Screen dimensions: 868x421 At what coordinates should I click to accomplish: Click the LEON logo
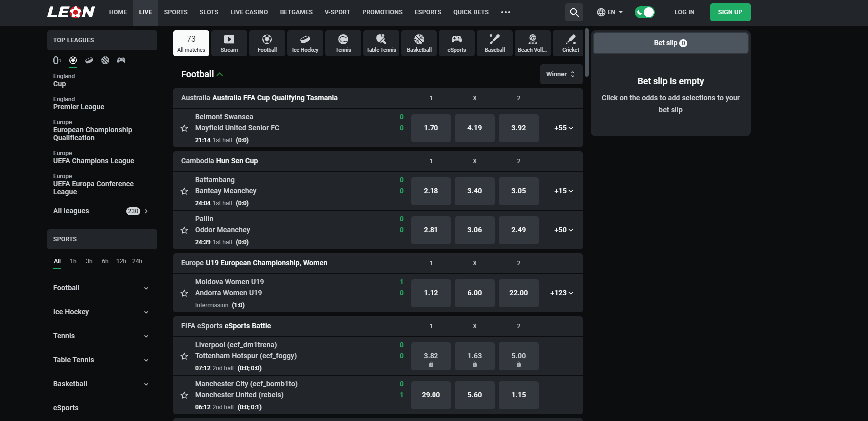click(71, 12)
